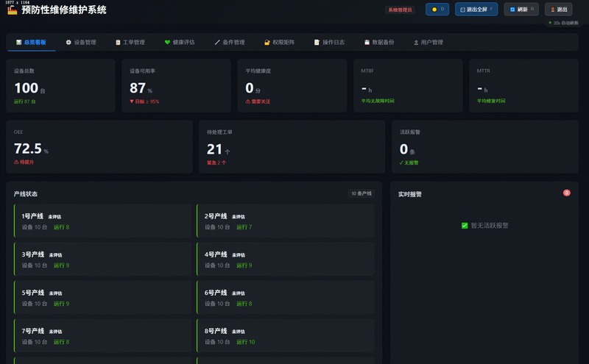589x364 pixels.
Task: Open the 权限矩阵 lock icon tab
Action: click(280, 43)
